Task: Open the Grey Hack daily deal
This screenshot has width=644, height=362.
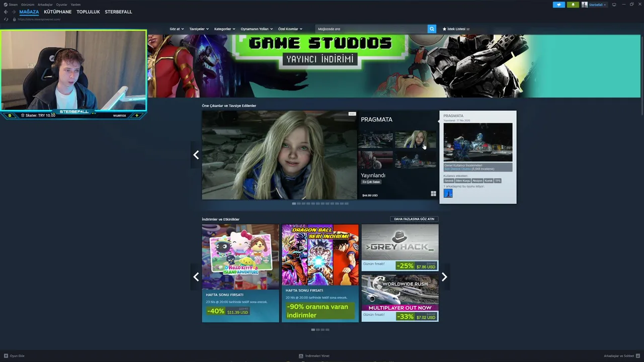Action: (400, 248)
